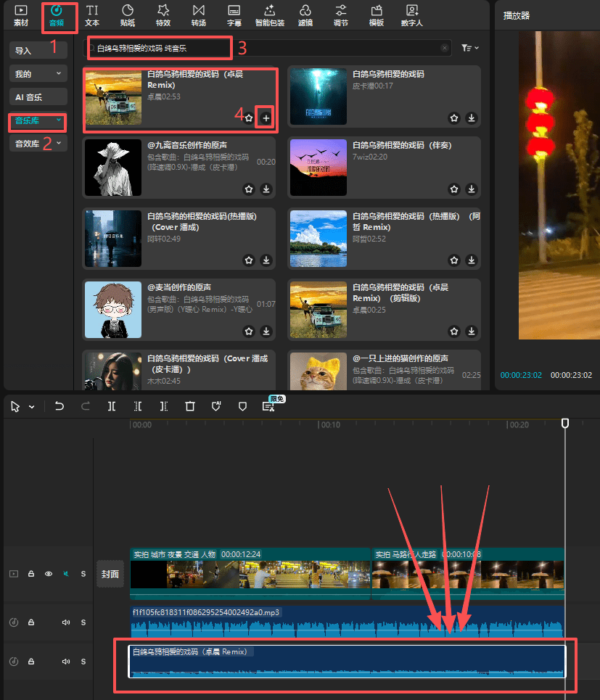Image resolution: width=600 pixels, height=700 pixels.
Task: Open the 滤镜 filters panel icon
Action: coord(305,15)
